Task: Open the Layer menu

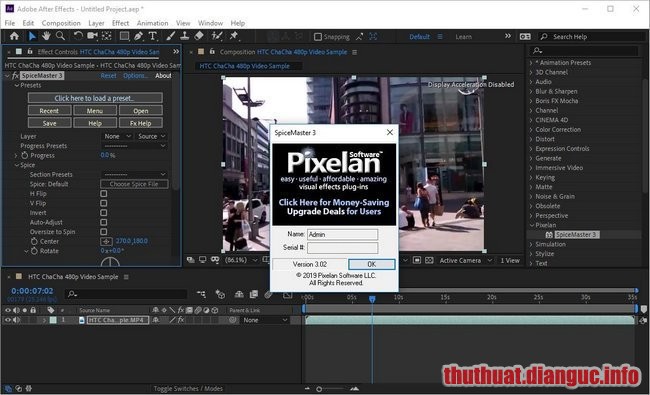Action: (x=96, y=23)
